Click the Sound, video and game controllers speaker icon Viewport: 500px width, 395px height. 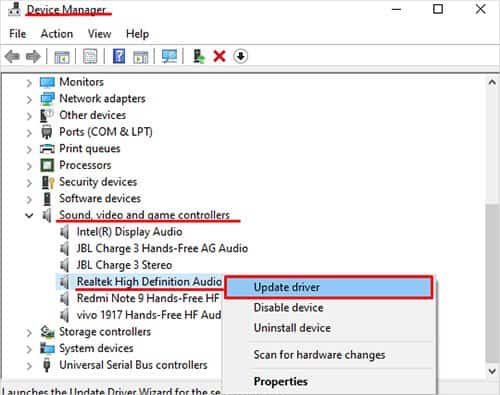click(x=47, y=215)
